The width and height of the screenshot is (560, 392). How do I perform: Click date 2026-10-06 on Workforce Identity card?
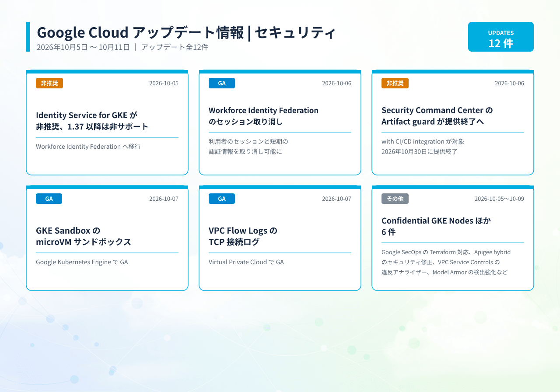point(336,83)
